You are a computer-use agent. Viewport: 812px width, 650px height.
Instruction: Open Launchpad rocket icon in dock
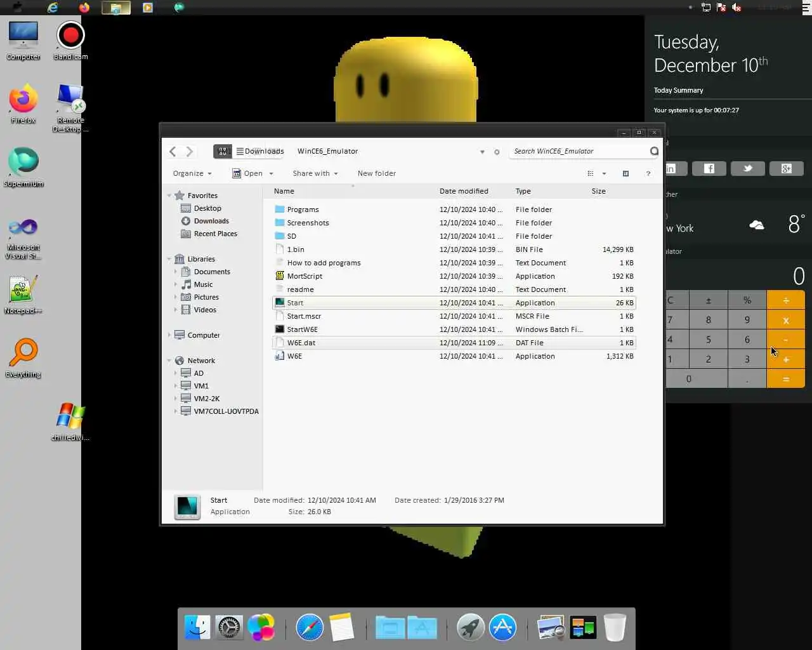(x=471, y=628)
